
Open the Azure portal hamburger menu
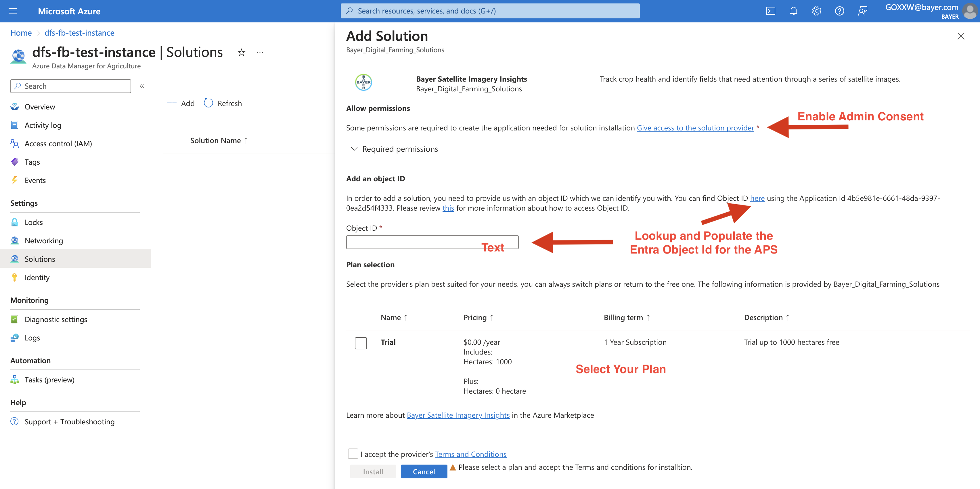(13, 11)
